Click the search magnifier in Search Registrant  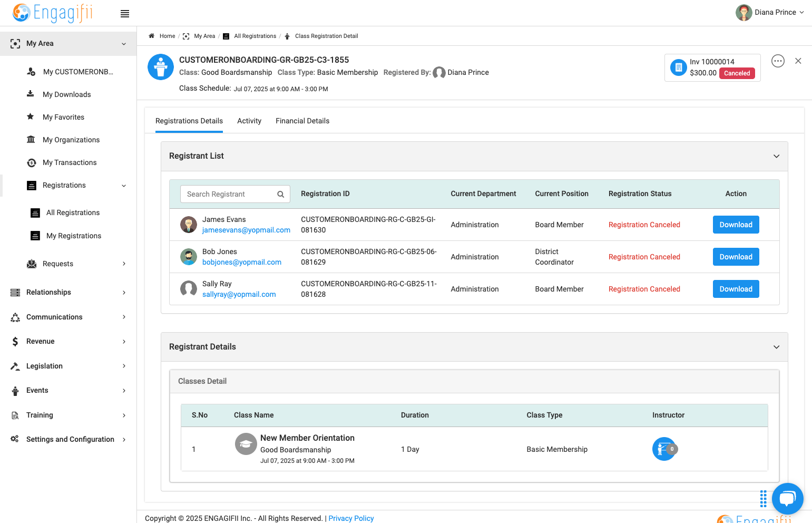tap(281, 194)
